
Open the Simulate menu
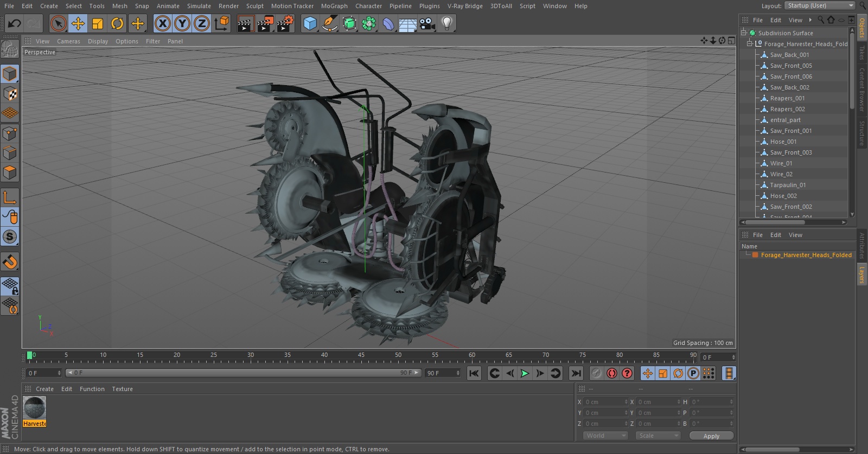click(x=199, y=6)
